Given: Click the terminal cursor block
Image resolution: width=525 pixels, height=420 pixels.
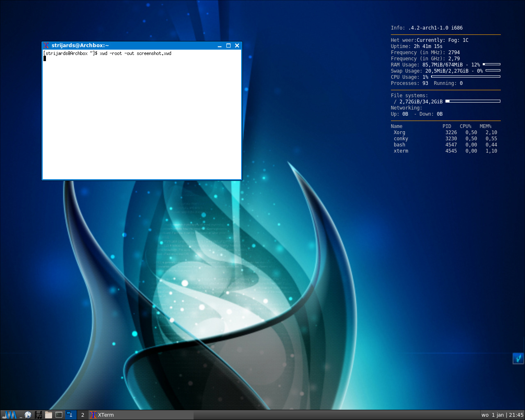Looking at the screenshot, I should click(45, 58).
